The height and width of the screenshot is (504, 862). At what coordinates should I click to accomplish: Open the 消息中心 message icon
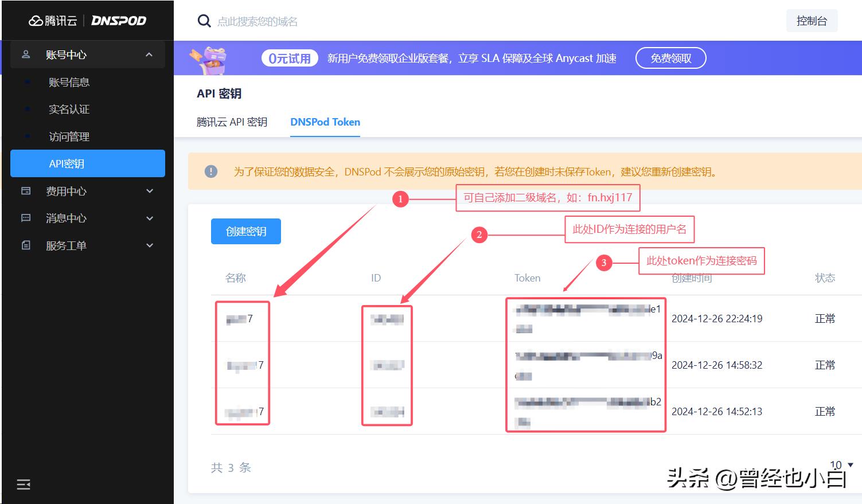pyautogui.click(x=26, y=218)
